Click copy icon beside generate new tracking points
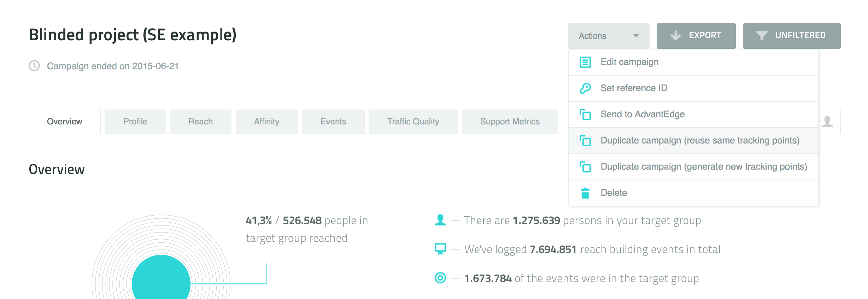 [585, 167]
